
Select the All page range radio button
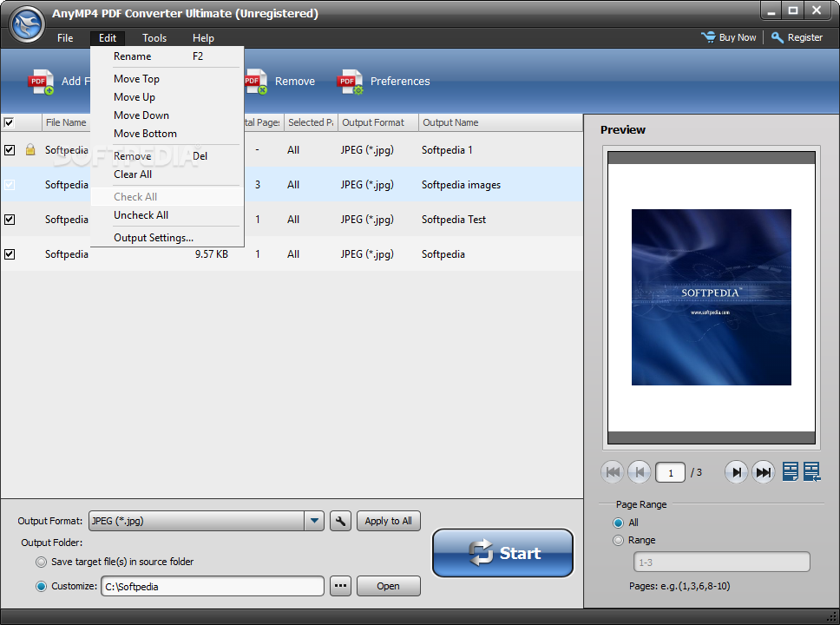[618, 523]
